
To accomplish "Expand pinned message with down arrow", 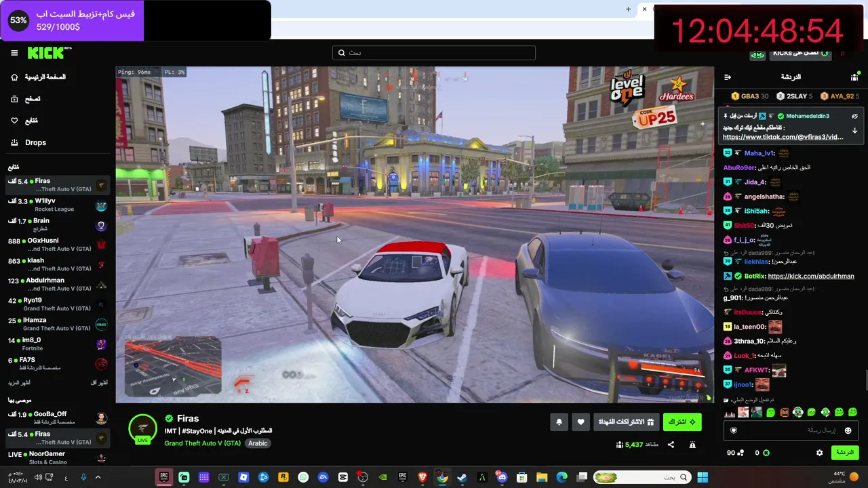I will click(854, 130).
